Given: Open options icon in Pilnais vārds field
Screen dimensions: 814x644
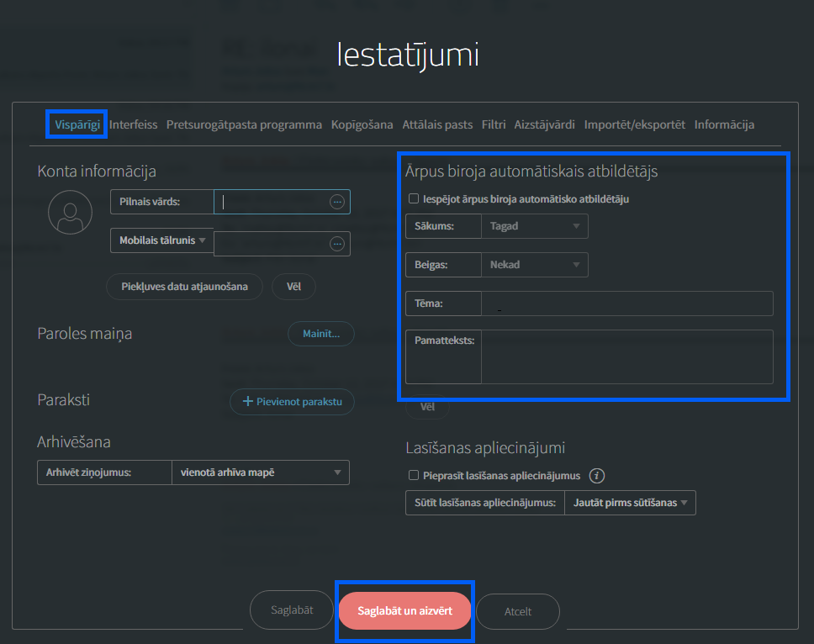Looking at the screenshot, I should pos(337,202).
